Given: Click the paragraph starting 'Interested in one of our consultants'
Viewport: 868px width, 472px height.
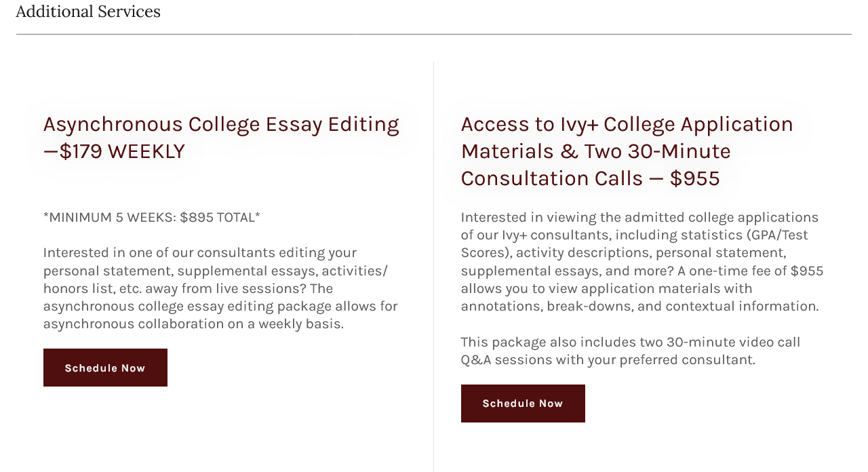Looking at the screenshot, I should click(220, 288).
